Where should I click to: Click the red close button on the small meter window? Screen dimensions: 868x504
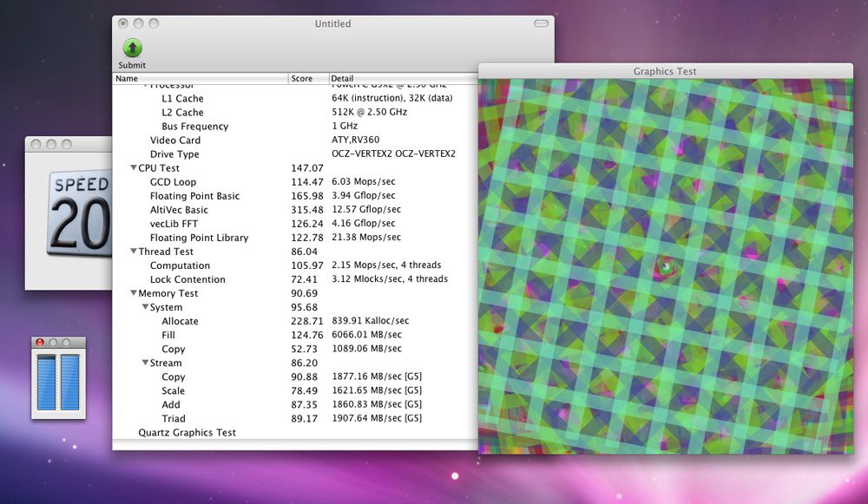tap(40, 343)
